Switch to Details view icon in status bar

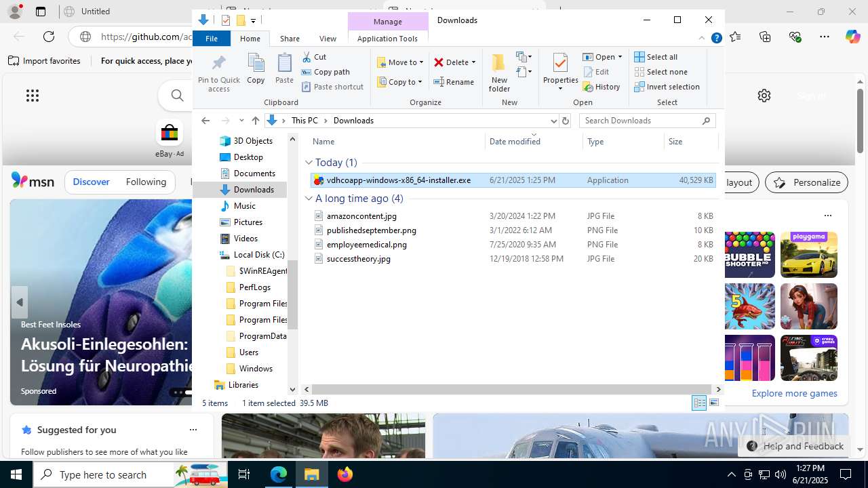tap(699, 403)
